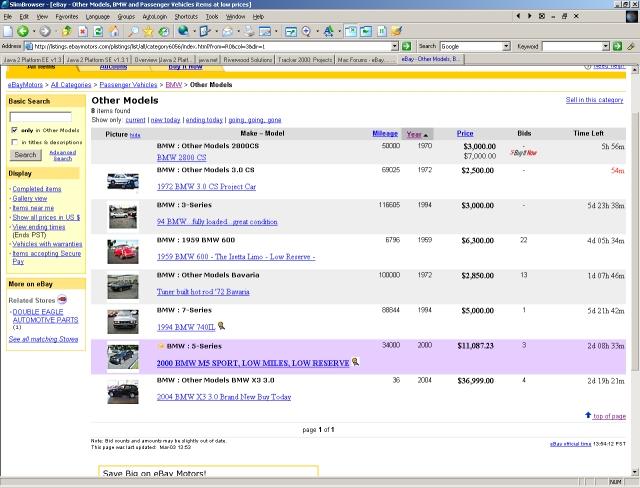Click the highlighter icon after Keyword
This screenshot has width=640, height=488.
coord(631,46)
